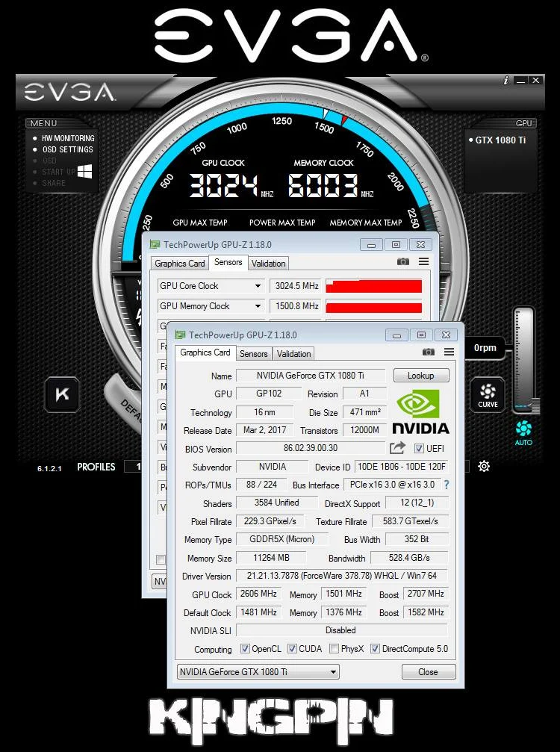Toggle the AUTO fan mode icon
Viewport: 560px width, 752px height.
[523, 432]
